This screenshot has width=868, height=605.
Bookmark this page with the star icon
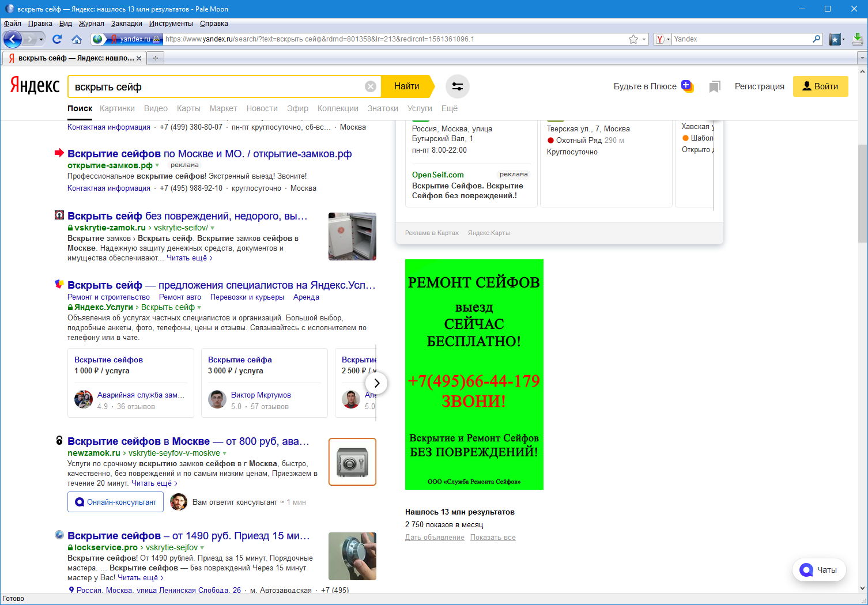[x=633, y=39]
